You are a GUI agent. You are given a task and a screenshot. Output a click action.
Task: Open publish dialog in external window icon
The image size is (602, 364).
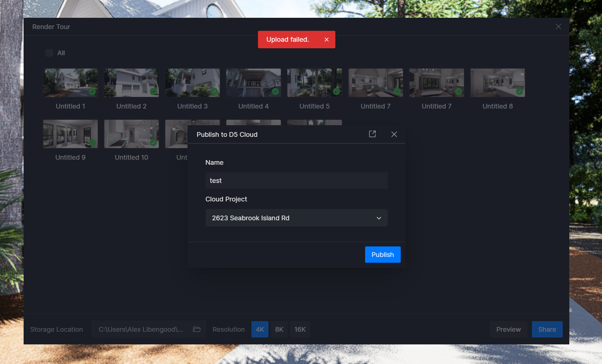click(372, 134)
